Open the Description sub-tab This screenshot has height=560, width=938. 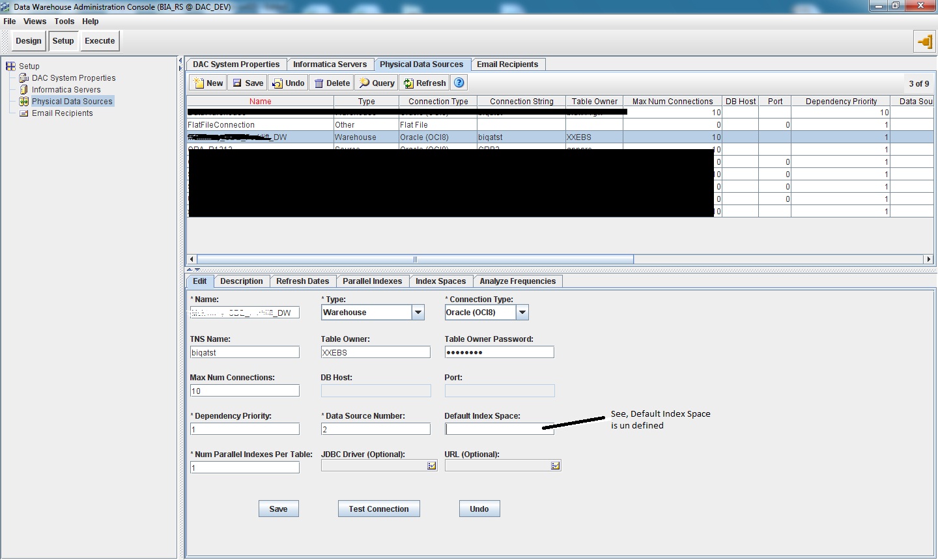pyautogui.click(x=242, y=281)
